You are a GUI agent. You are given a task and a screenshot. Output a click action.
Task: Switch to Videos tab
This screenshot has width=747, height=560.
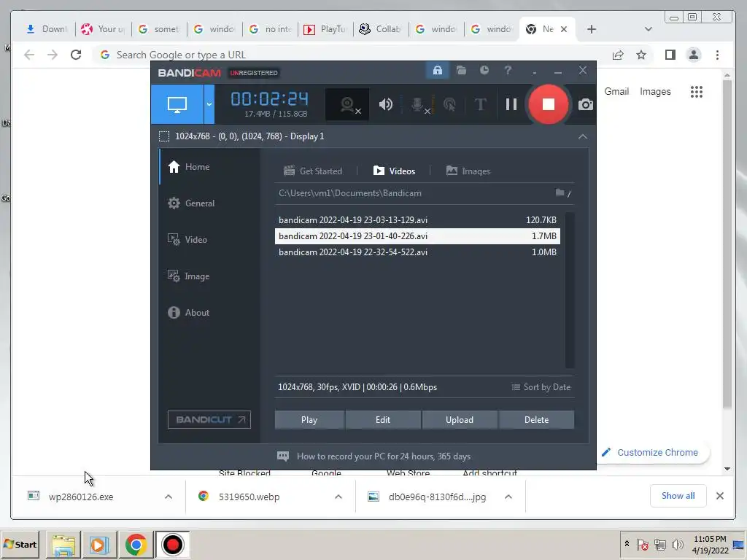click(394, 171)
